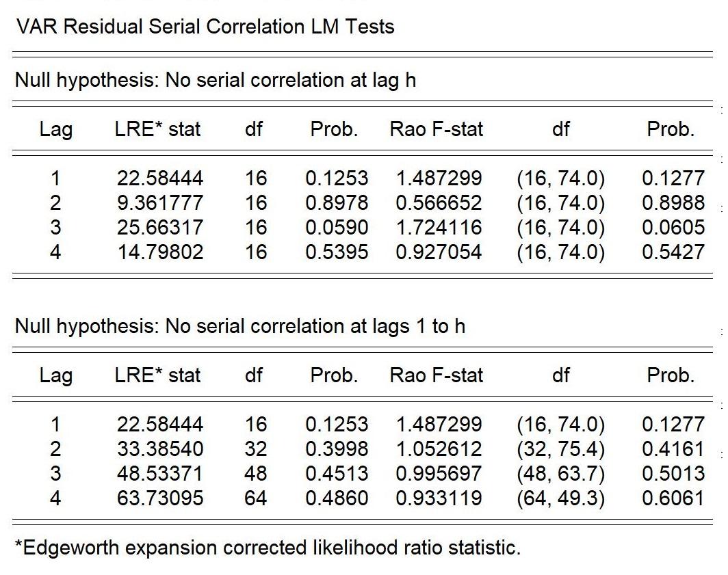Select the 'No serial correlation at lag h' heading

[x=215, y=80]
